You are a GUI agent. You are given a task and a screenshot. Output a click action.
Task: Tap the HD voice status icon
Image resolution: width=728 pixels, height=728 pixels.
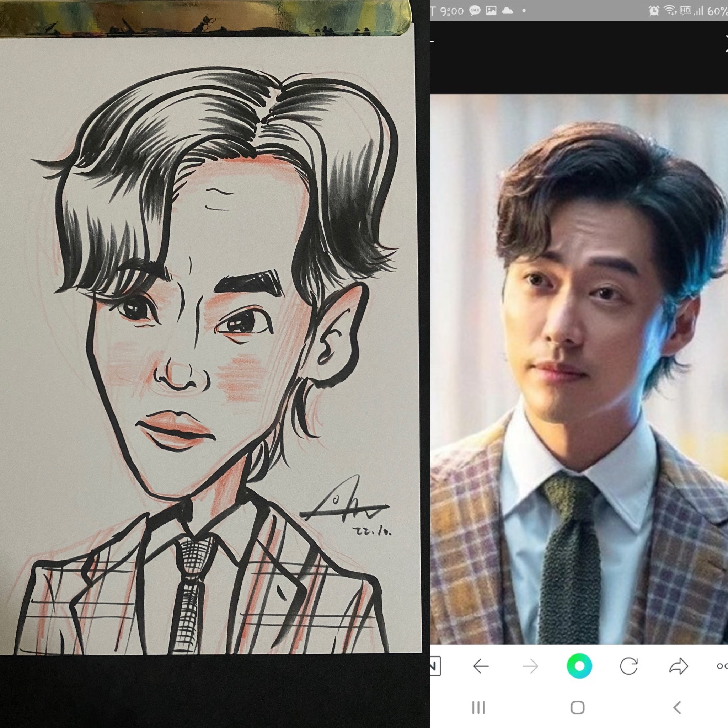[x=685, y=11]
